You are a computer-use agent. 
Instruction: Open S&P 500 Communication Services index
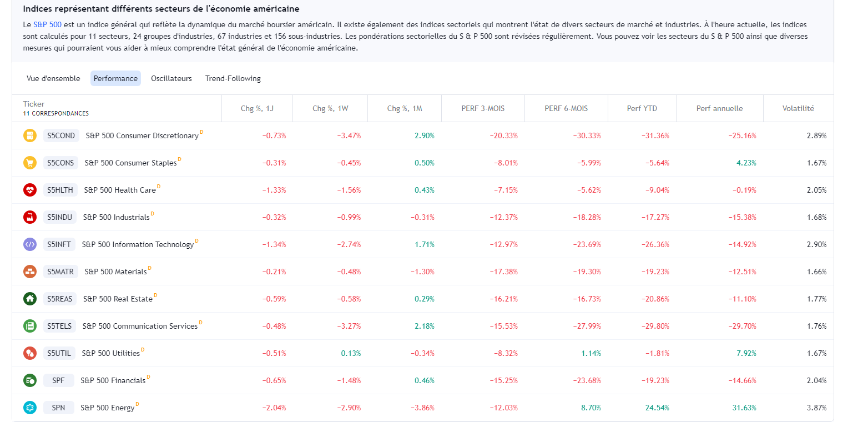[x=140, y=326]
